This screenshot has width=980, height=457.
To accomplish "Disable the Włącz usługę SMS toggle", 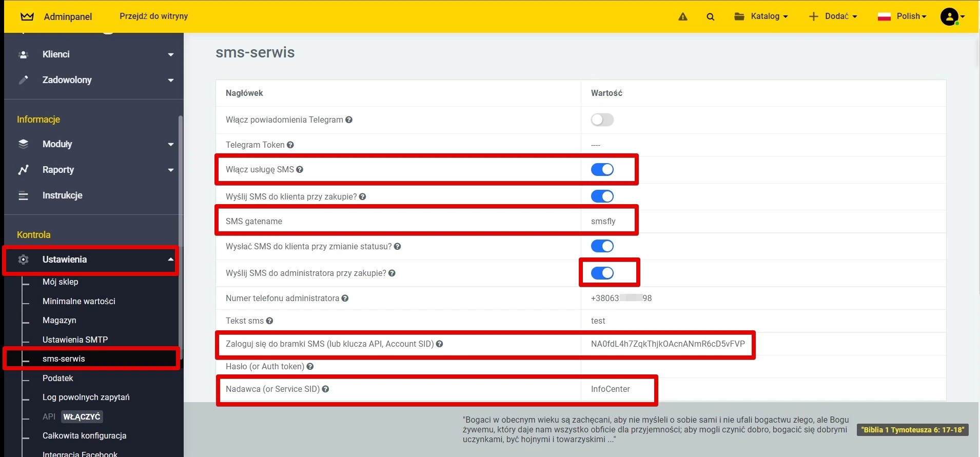I will [602, 170].
